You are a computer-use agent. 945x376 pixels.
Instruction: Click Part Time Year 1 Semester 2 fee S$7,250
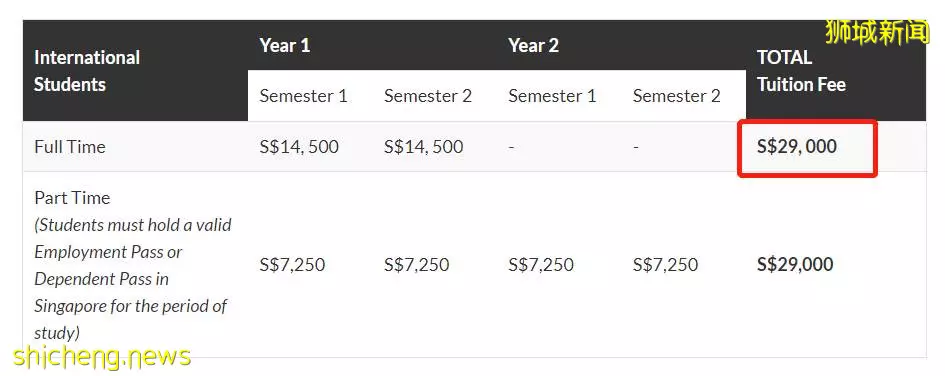click(x=416, y=265)
